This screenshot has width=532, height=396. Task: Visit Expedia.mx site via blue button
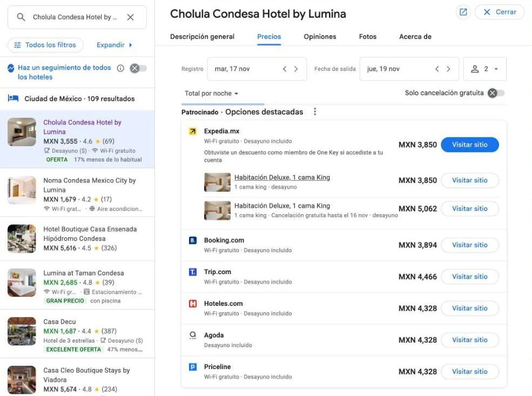469,145
